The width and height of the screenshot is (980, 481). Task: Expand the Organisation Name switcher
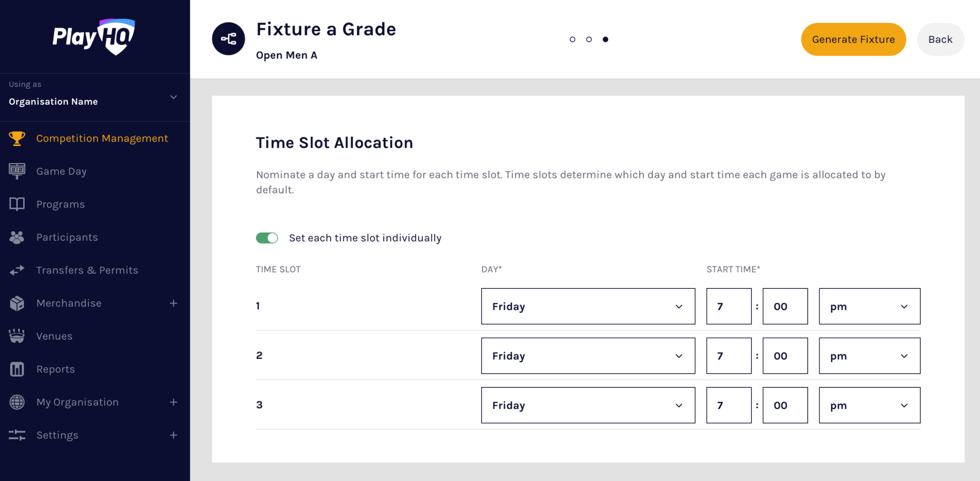coord(174,97)
